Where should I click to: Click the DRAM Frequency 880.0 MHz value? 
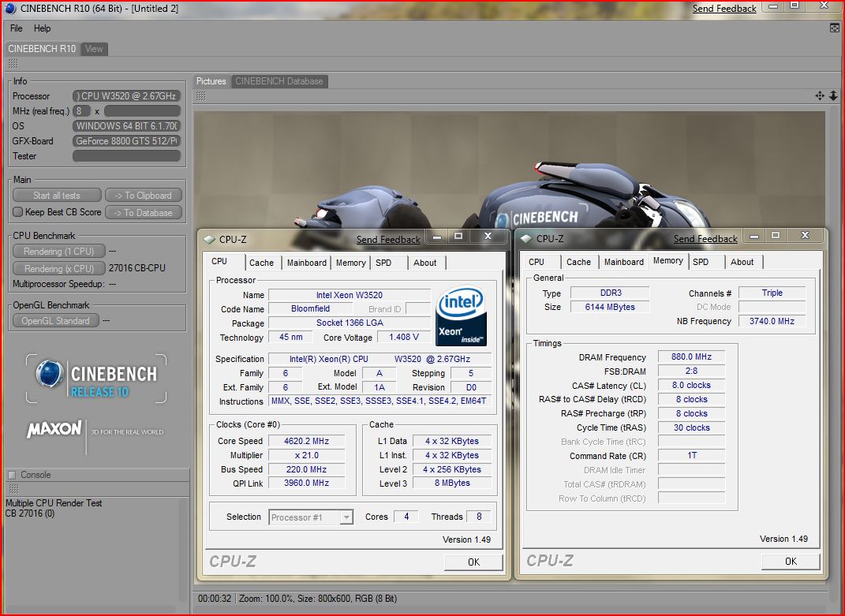691,357
